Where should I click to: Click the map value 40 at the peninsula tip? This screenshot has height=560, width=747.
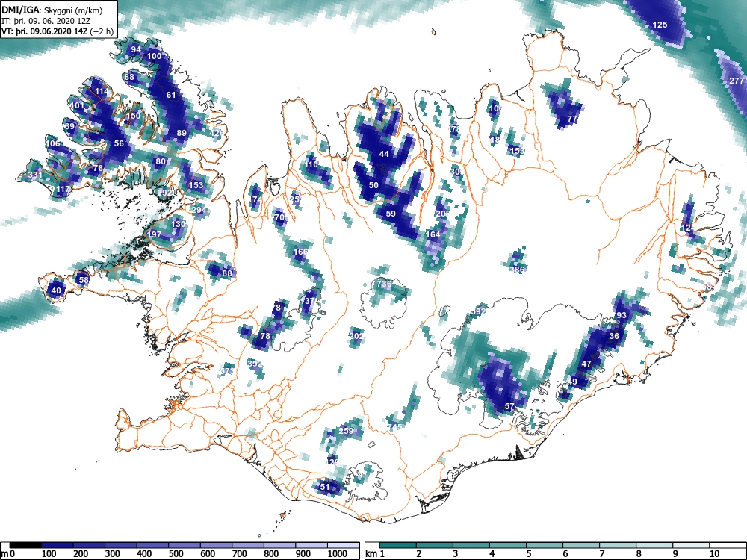pyautogui.click(x=56, y=290)
